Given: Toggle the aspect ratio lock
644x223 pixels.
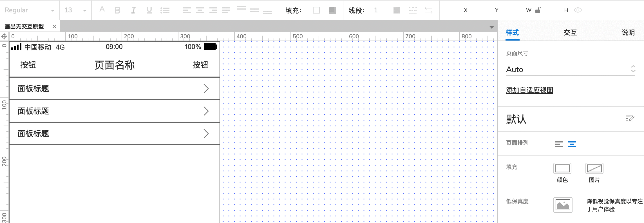Looking at the screenshot, I should coord(538,10).
